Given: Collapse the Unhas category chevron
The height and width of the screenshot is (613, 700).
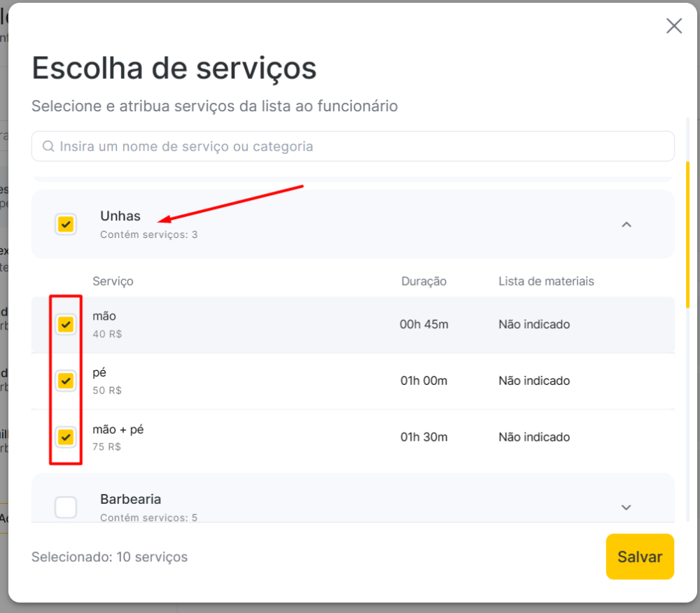Looking at the screenshot, I should pos(626,225).
